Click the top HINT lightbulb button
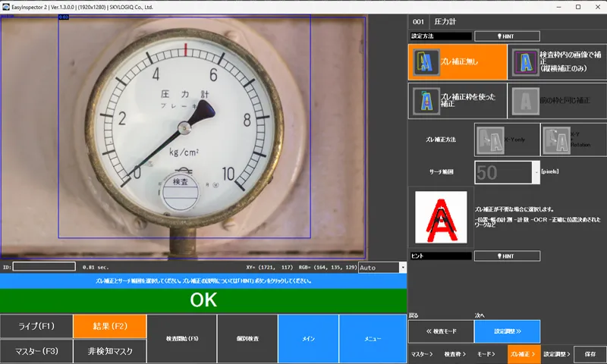The width and height of the screenshot is (607, 364). tap(507, 36)
